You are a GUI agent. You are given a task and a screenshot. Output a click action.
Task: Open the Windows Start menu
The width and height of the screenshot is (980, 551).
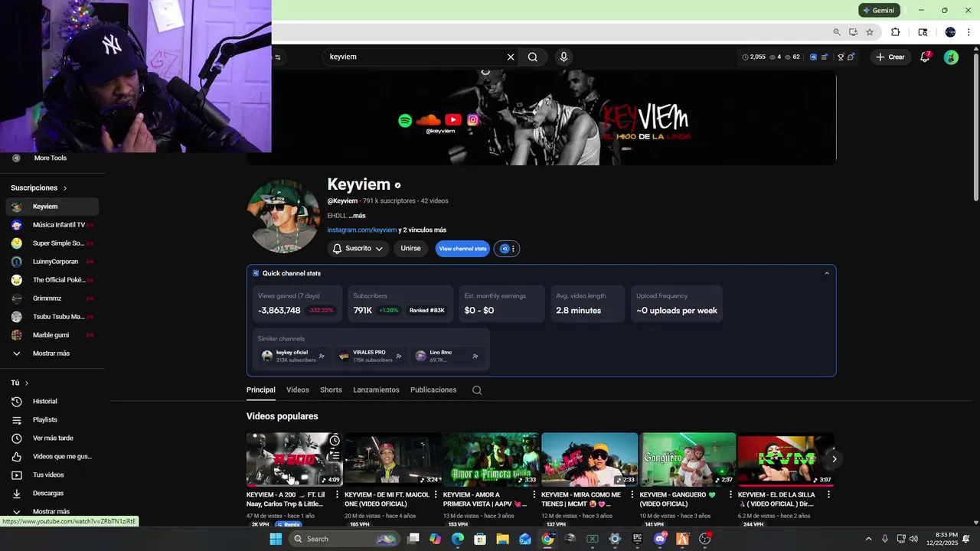pyautogui.click(x=276, y=539)
